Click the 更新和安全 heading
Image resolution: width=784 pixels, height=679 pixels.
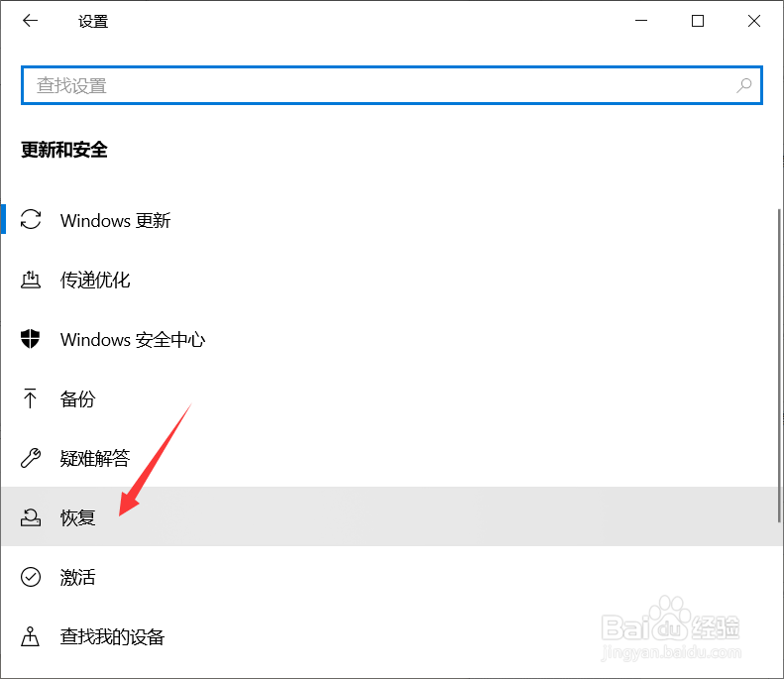click(x=64, y=150)
